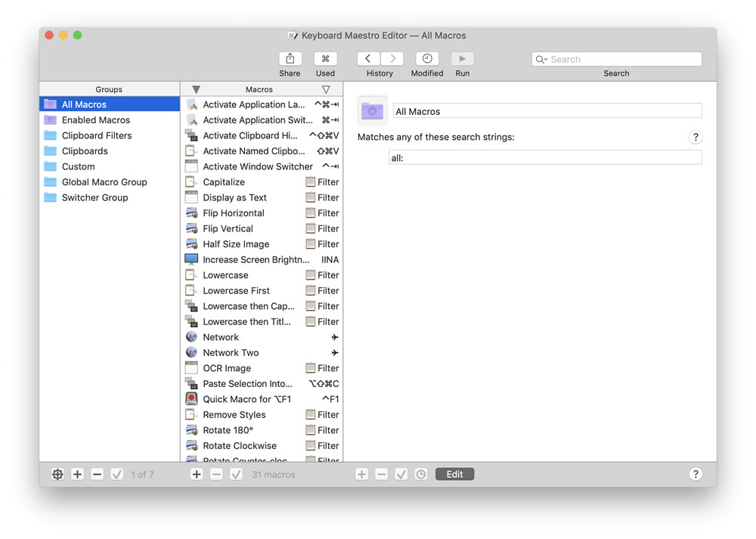Select the Enabled Macros group
756x539 pixels.
pyautogui.click(x=110, y=119)
